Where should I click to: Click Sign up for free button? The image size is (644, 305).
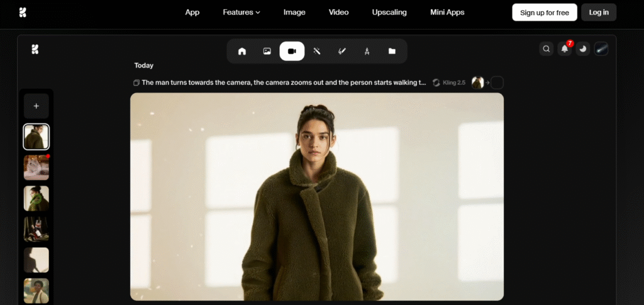[x=544, y=13]
